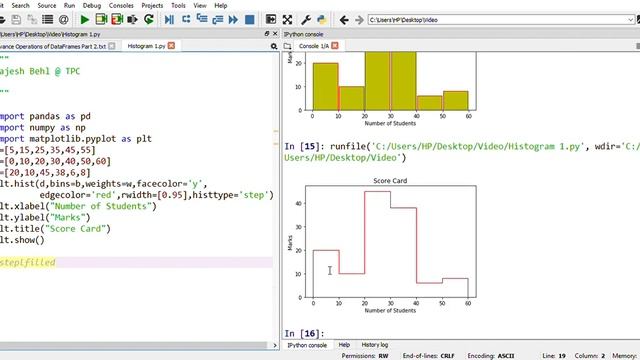Open the Source menu

(47, 5)
